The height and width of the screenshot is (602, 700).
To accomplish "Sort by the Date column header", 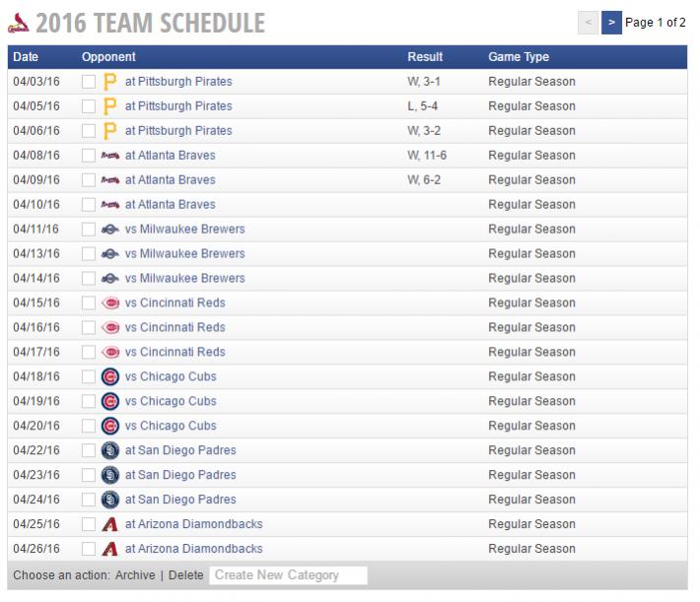I will (x=26, y=57).
